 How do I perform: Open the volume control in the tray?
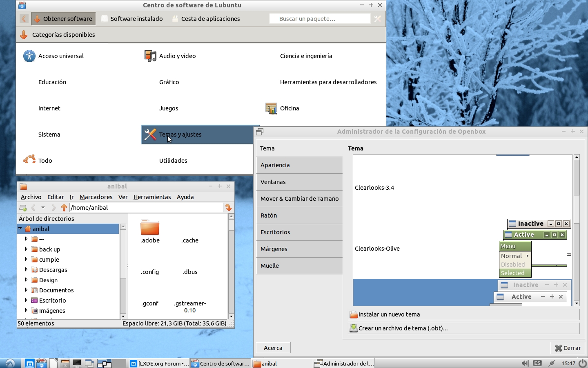coord(525,363)
